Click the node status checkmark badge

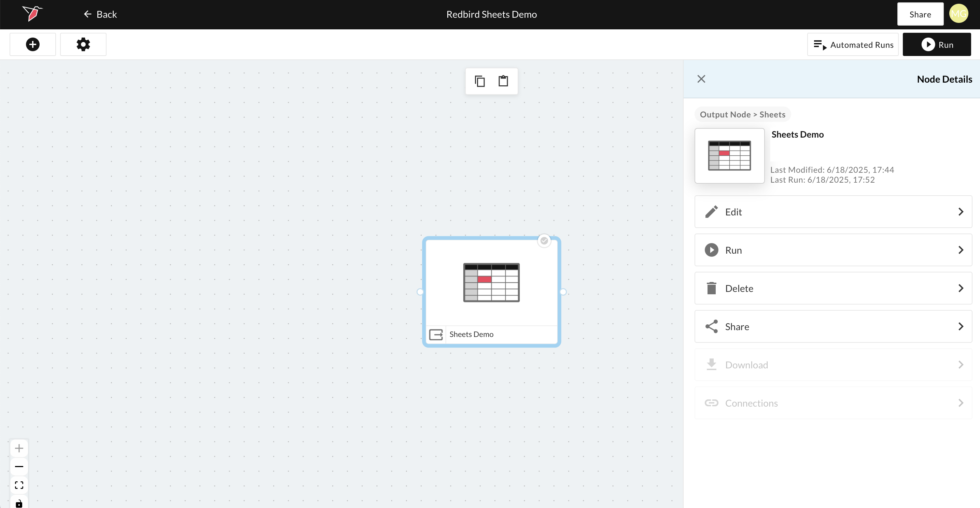[544, 241]
